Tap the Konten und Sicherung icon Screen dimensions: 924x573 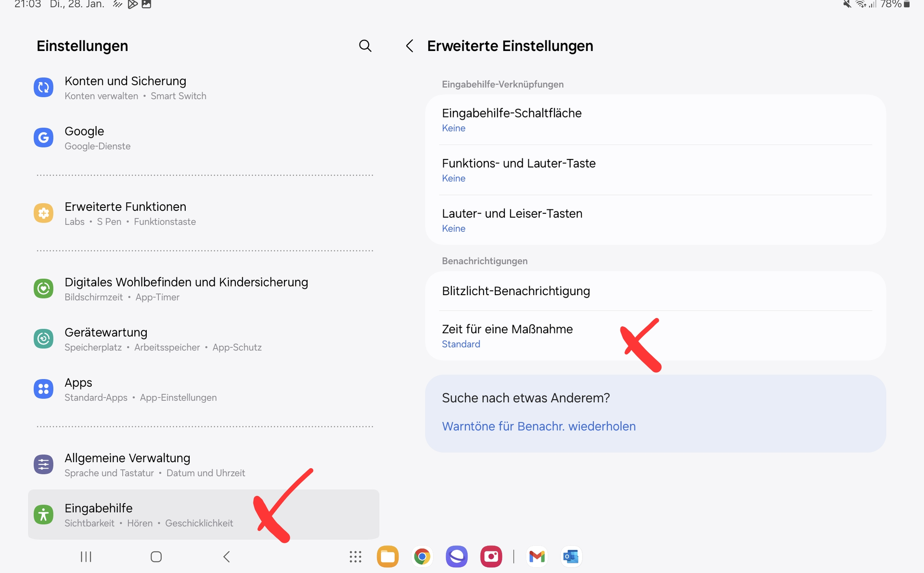point(43,88)
